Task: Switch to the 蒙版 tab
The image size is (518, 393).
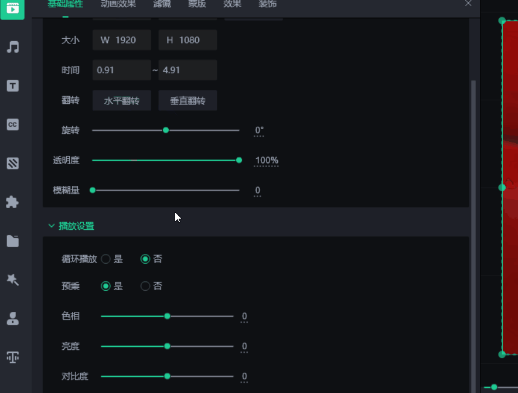Action: point(197,4)
